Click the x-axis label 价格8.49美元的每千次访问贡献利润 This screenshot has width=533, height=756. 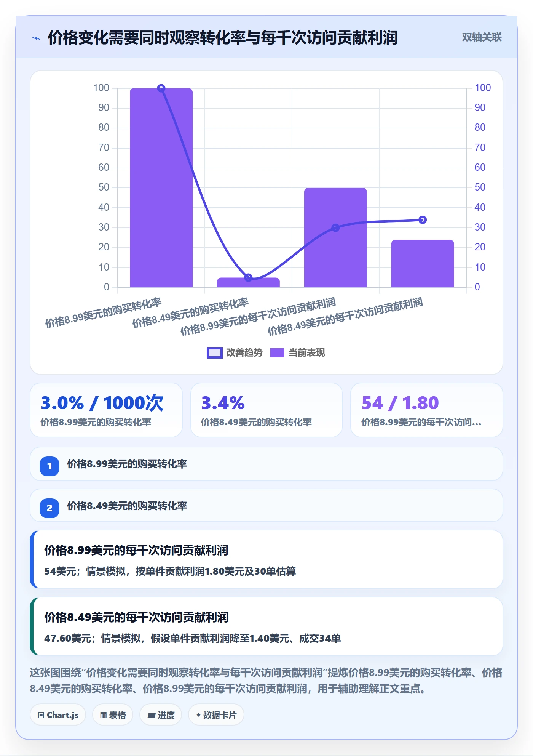point(345,317)
